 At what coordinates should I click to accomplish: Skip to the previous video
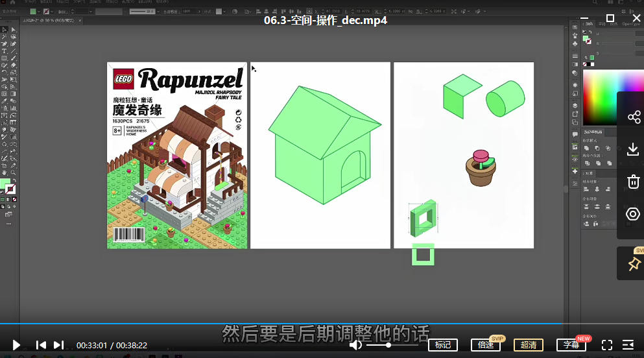click(41, 345)
